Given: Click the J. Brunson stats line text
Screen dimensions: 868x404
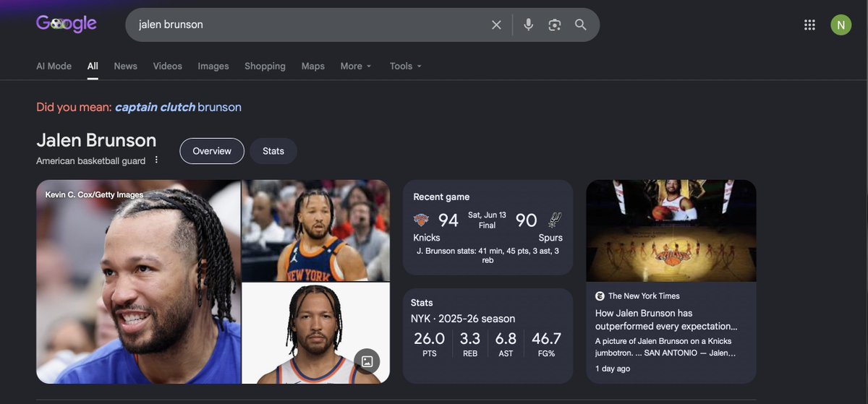Looking at the screenshot, I should [x=488, y=255].
